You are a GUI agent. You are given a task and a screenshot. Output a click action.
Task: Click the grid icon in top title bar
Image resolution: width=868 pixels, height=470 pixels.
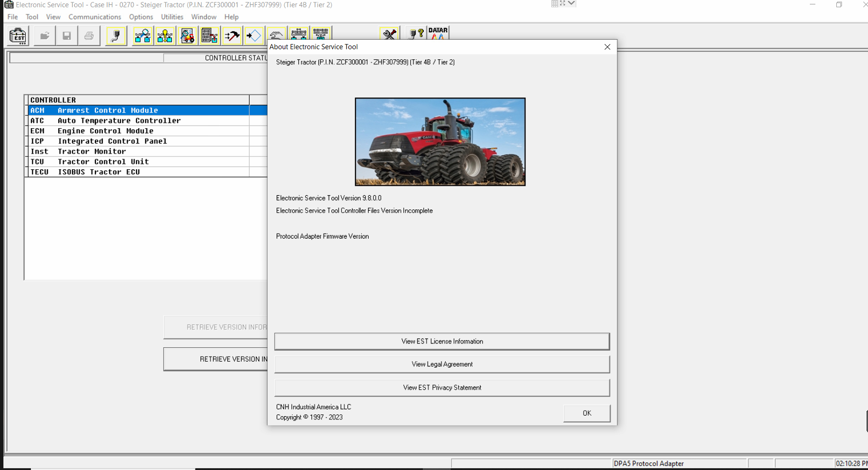tap(554, 3)
